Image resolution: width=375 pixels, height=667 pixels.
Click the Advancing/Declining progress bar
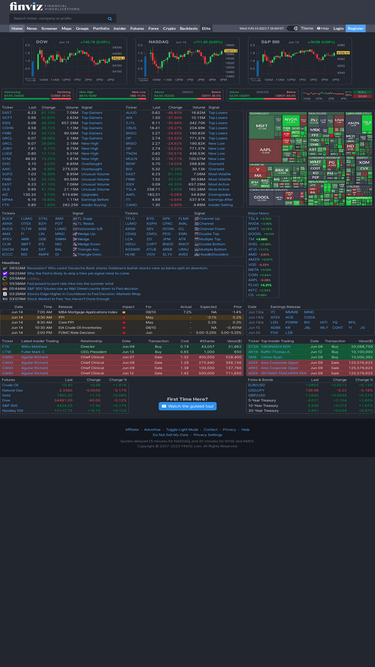coord(37,98)
